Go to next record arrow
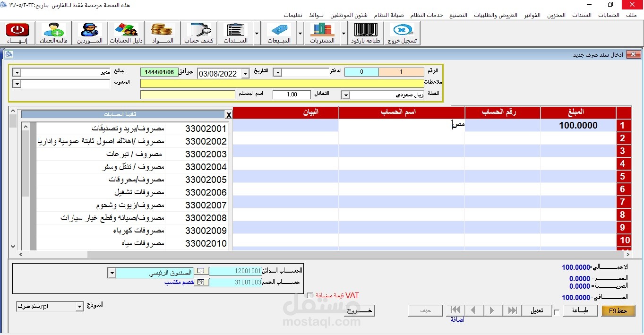The height and width of the screenshot is (335, 644). point(493,310)
